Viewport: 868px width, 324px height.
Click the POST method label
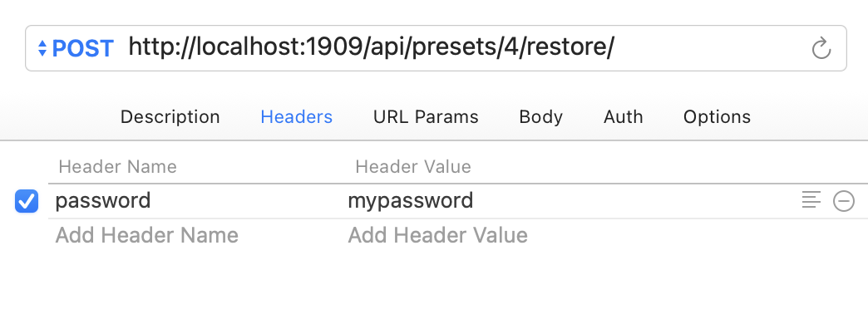(x=83, y=49)
